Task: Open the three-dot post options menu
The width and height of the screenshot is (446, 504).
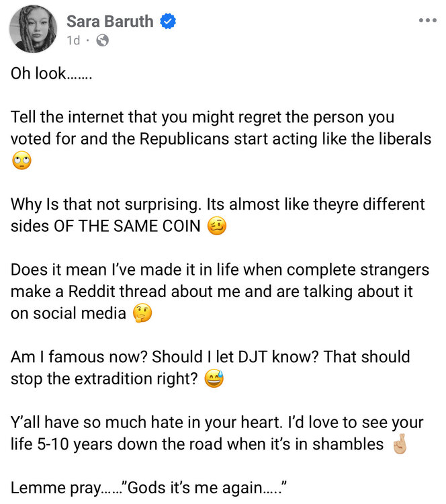Action: [x=427, y=21]
